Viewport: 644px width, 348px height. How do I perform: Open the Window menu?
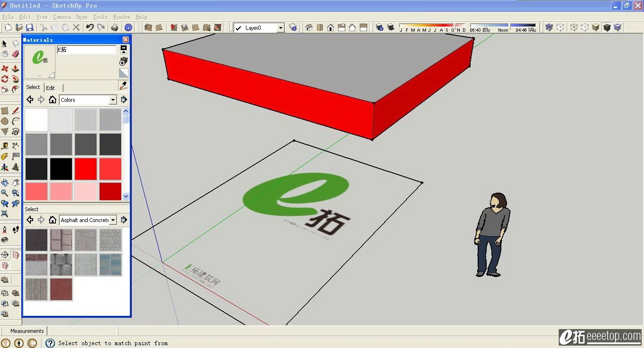(121, 17)
